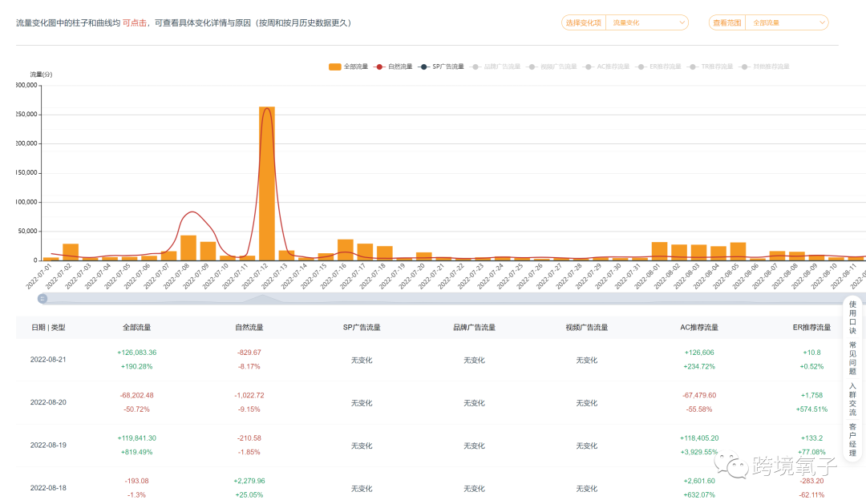The image size is (866, 504).
Task: Click the -1,022.72 自然流量 value
Action: pos(249,395)
